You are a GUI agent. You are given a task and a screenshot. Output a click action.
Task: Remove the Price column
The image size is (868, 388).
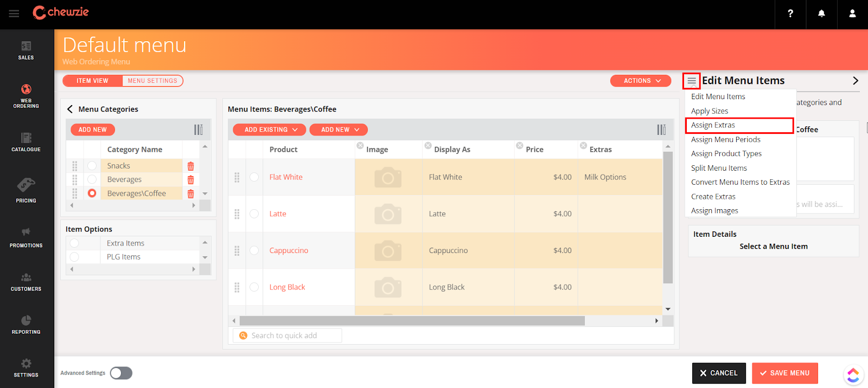520,146
